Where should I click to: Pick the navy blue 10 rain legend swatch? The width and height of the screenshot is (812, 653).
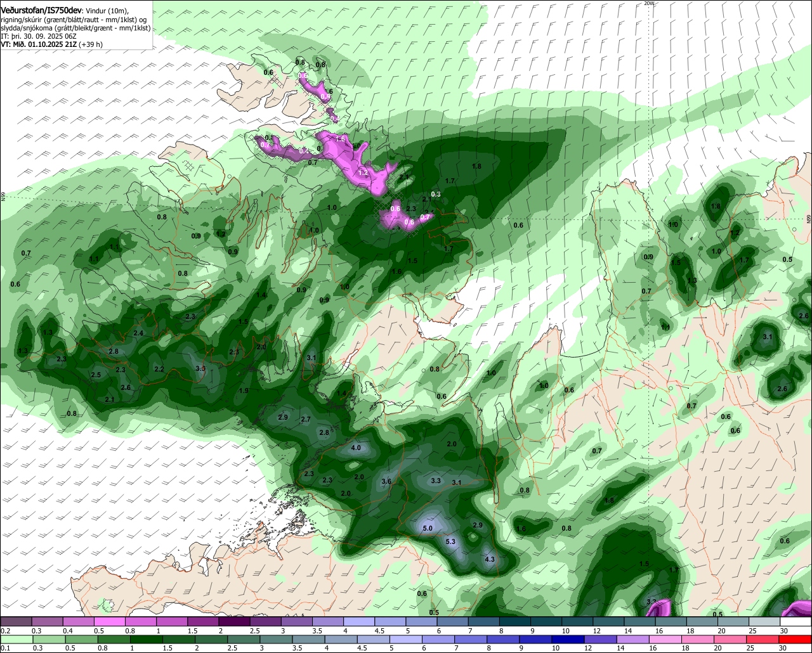click(x=568, y=640)
